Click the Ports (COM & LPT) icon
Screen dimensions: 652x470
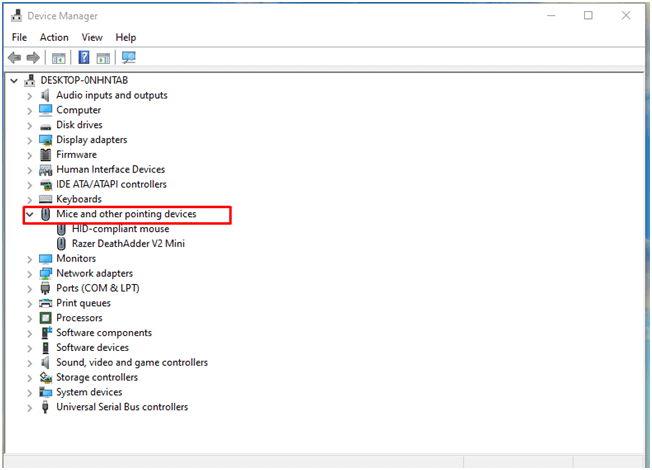pos(45,288)
